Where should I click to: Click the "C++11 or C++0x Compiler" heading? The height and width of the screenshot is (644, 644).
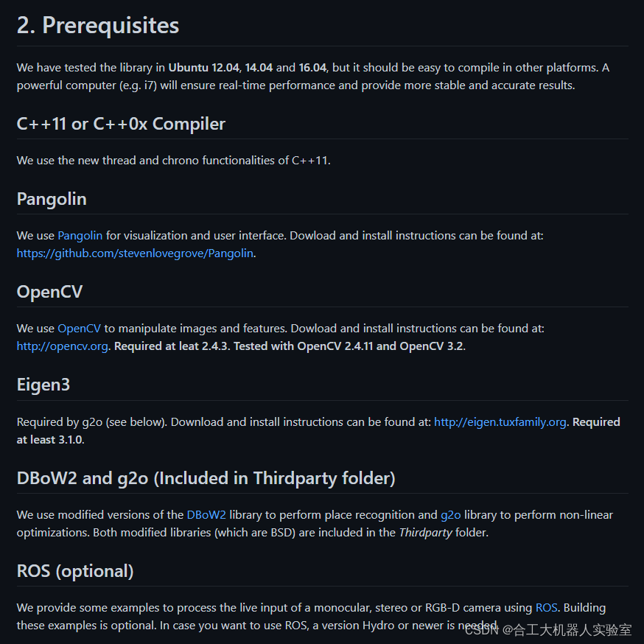121,124
